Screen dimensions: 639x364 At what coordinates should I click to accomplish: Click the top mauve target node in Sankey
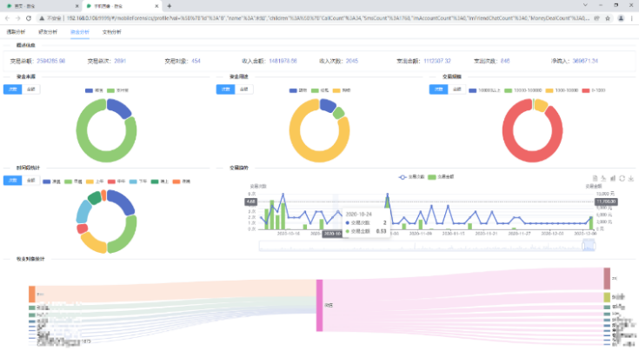607,279
